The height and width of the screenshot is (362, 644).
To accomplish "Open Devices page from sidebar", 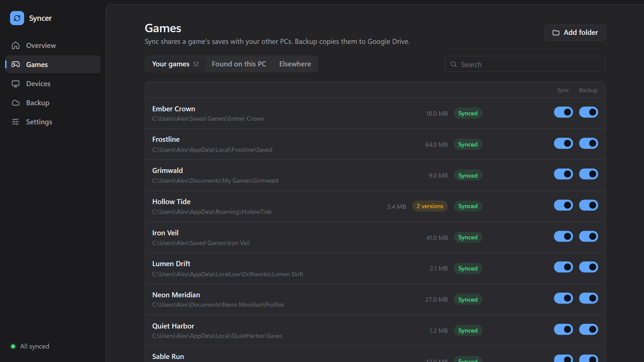I will [53, 84].
